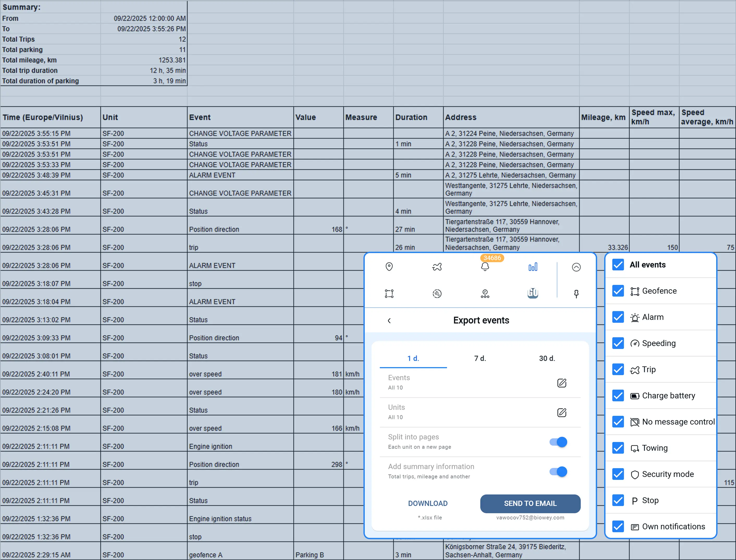Uncheck the Towing checkbox
Image resolution: width=736 pixels, height=560 pixels.
[x=618, y=448]
